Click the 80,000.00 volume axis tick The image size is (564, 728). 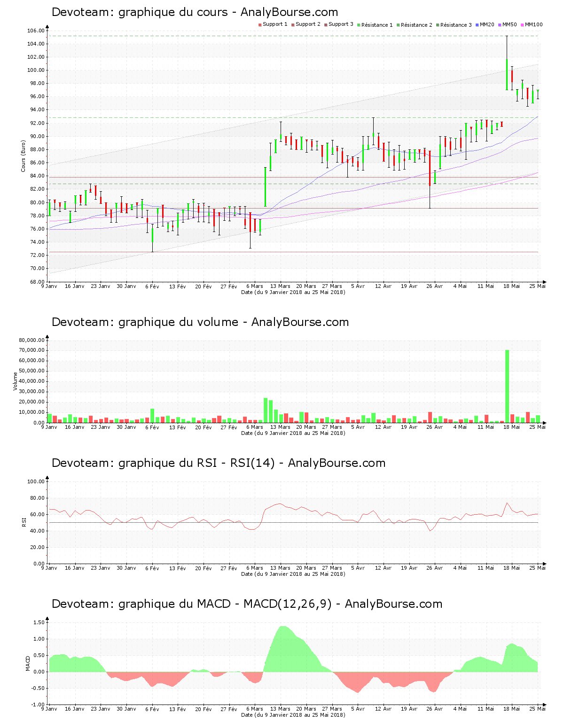coord(32,340)
